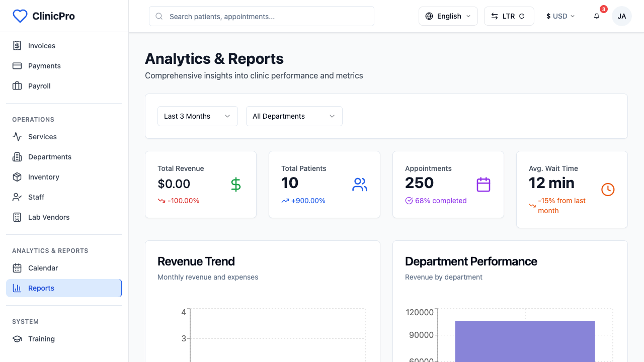Image resolution: width=644 pixels, height=362 pixels.
Task: Open the USD currency dropdown
Action: tap(560, 16)
